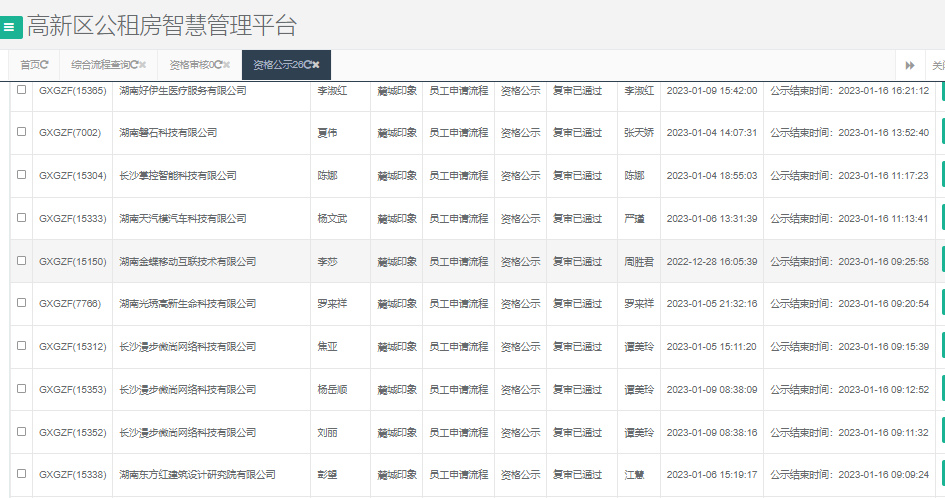The image size is (945, 498).
Task: Click 麓城印象 cell in GXGZF(15312) row
Action: click(x=397, y=347)
